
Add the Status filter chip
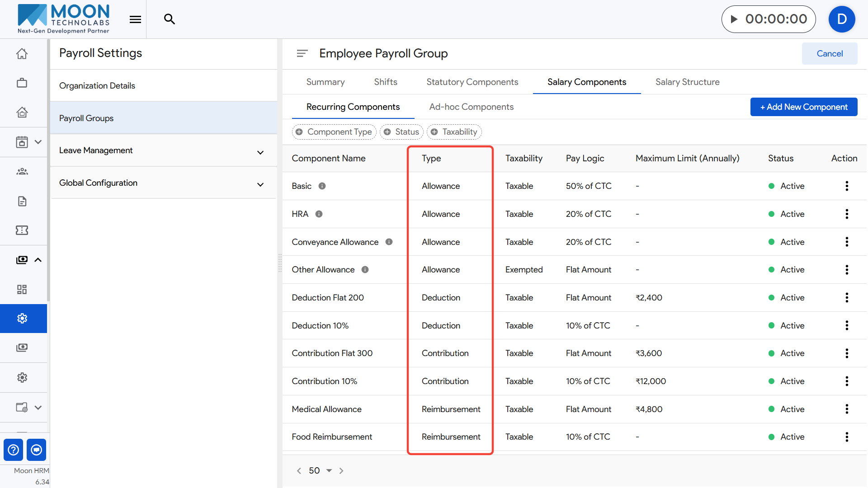pyautogui.click(x=401, y=132)
